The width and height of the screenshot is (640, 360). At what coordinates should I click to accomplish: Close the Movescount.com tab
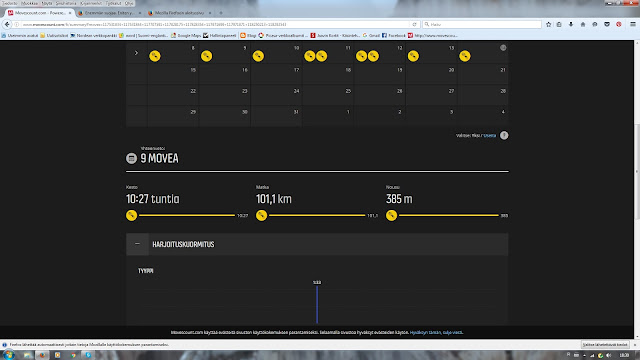(x=70, y=13)
